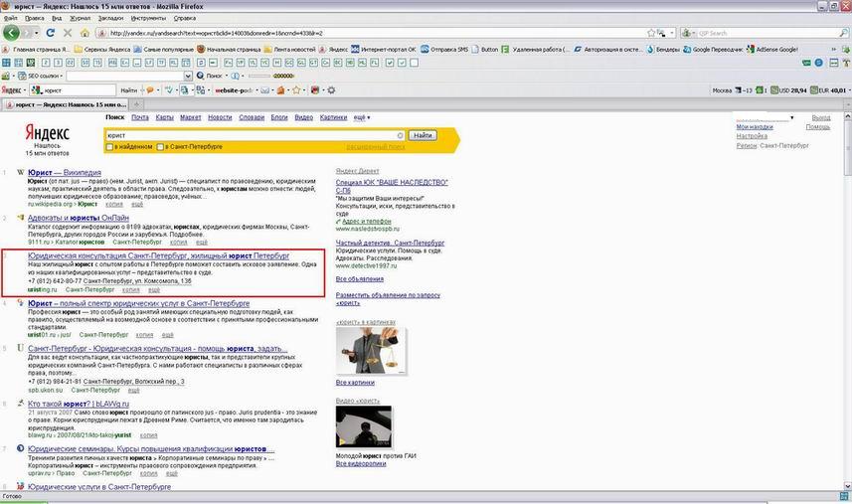Click the mail envelope icon in Yandex bar

tap(264, 90)
